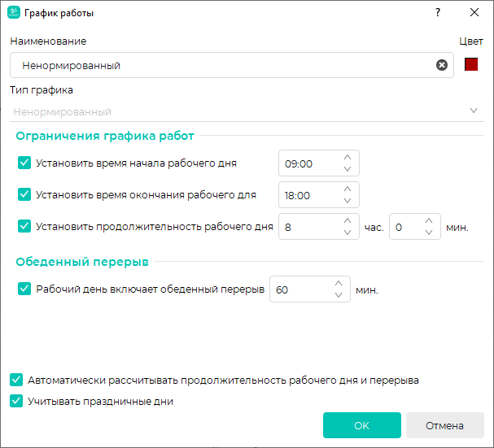494x448 pixels.
Task: Decrease the workday end time with down arrow
Action: 348,201
